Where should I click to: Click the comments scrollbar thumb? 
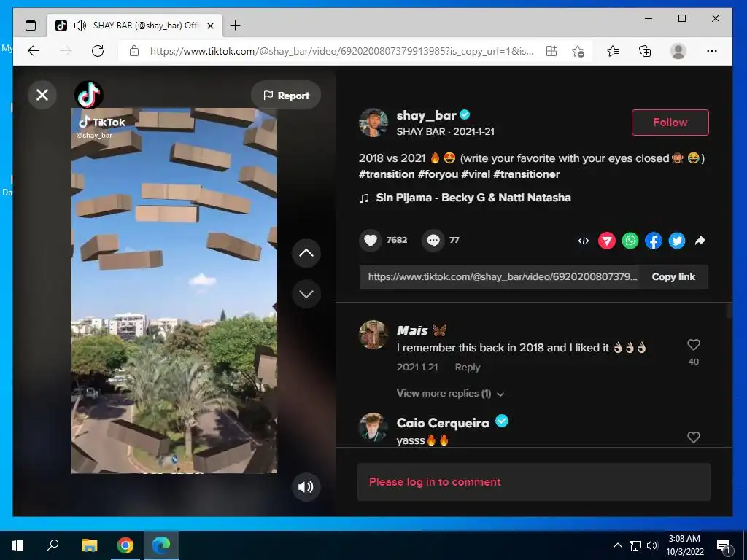729,311
